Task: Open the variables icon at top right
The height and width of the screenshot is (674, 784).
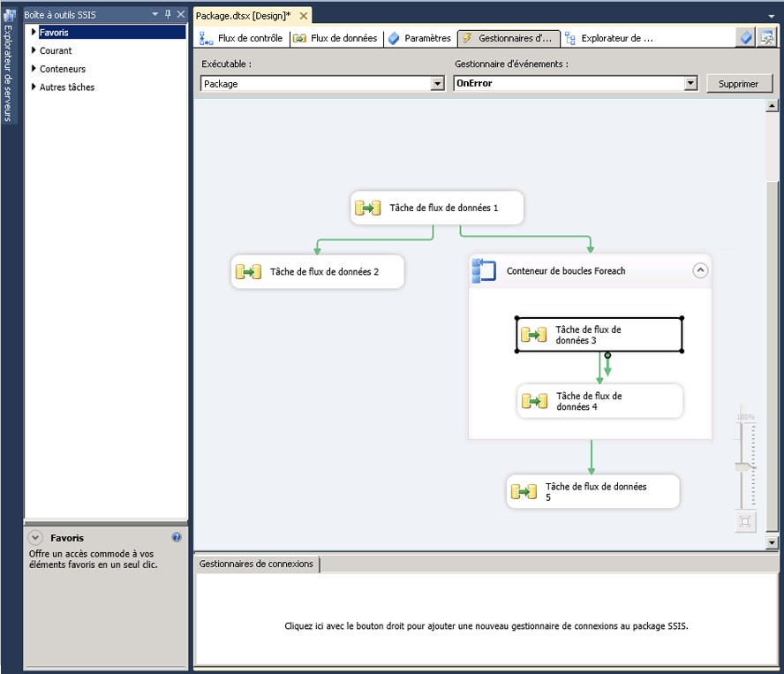Action: tap(746, 38)
